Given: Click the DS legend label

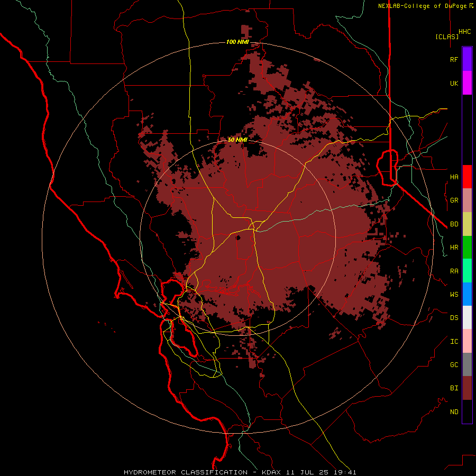Looking at the screenshot, I should point(454,318).
